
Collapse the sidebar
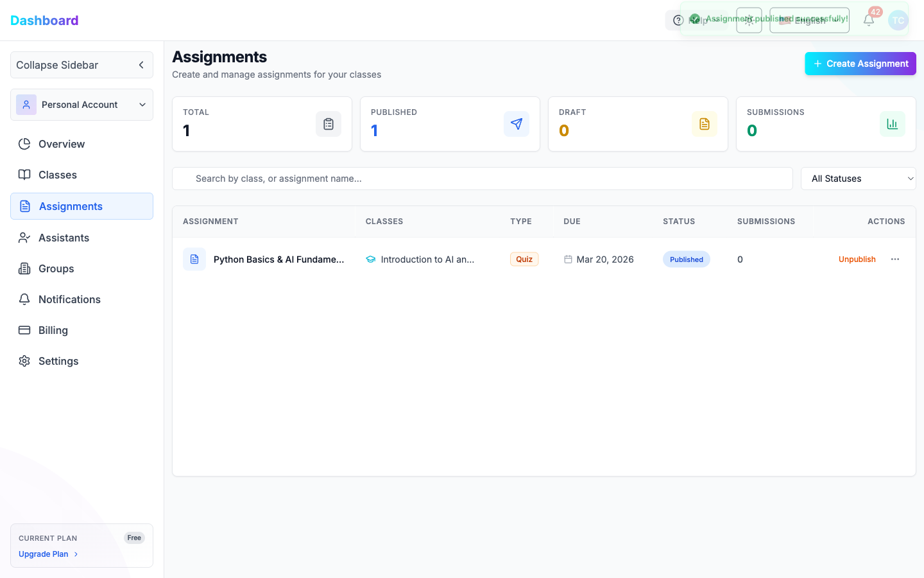point(81,65)
